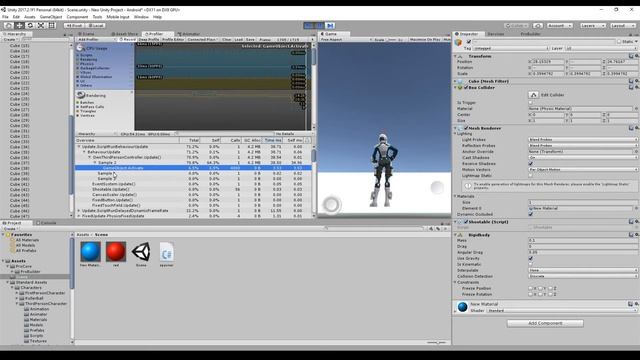Open the GameObject menu

51,17
